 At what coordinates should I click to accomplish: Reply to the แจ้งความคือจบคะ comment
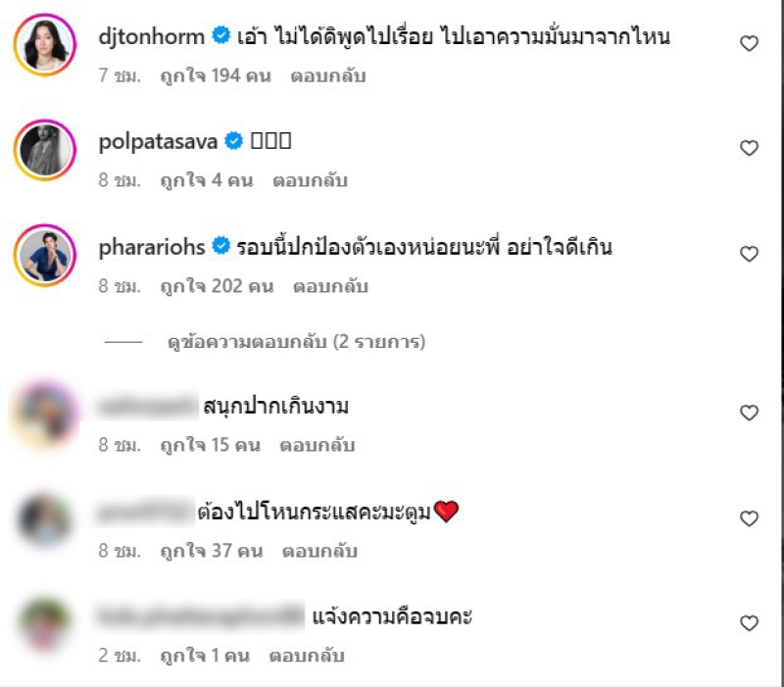click(307, 656)
